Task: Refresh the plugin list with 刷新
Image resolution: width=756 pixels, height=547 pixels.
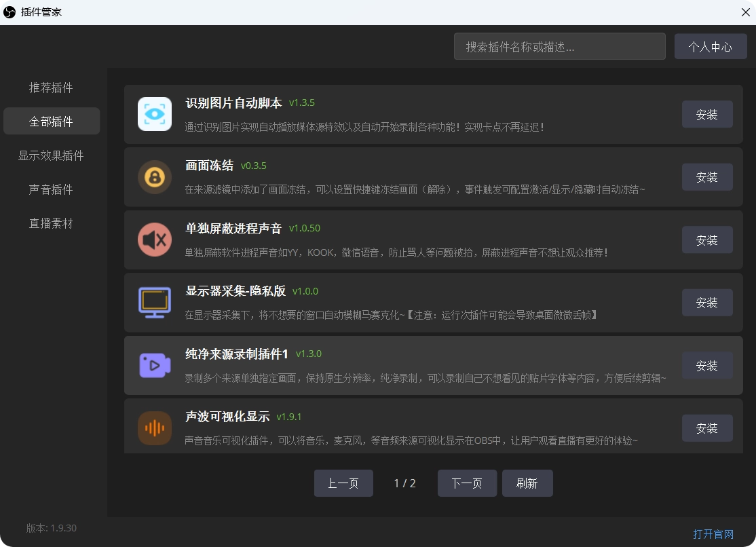Action: [x=527, y=483]
